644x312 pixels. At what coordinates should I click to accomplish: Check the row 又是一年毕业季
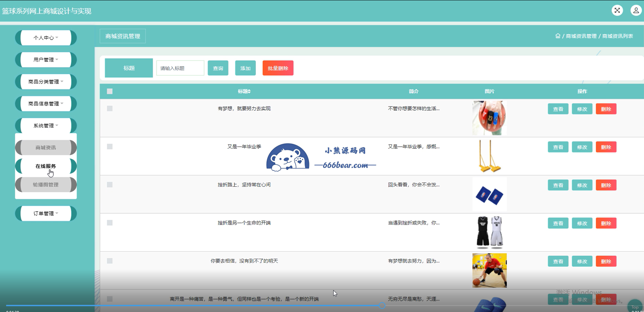click(109, 146)
